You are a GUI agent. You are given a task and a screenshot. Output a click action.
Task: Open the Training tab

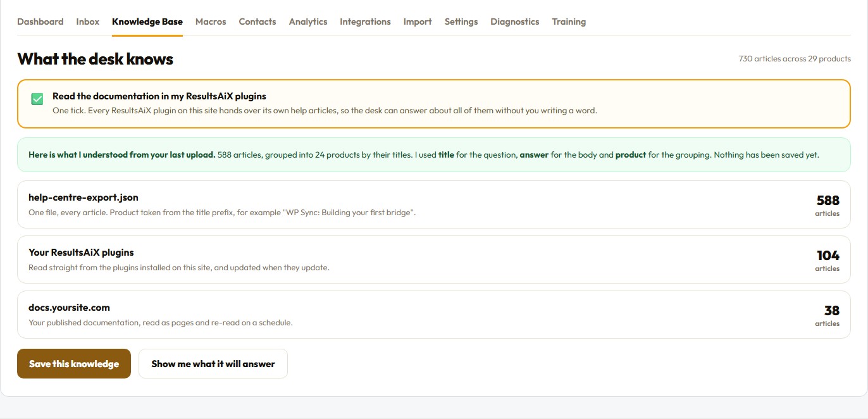tap(569, 22)
